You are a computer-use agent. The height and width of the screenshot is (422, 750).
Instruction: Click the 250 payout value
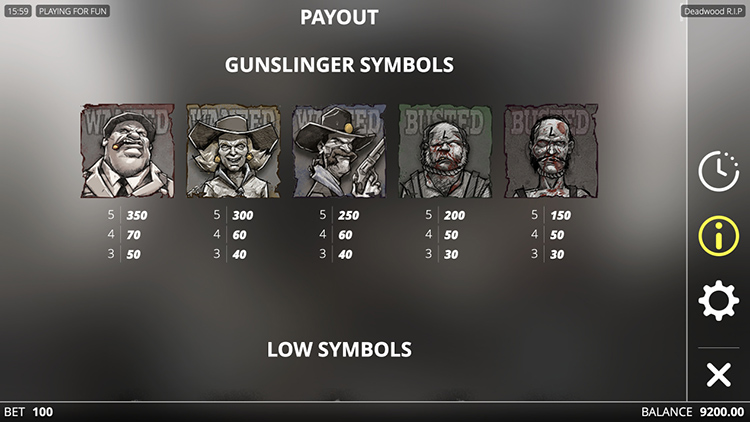tap(348, 215)
